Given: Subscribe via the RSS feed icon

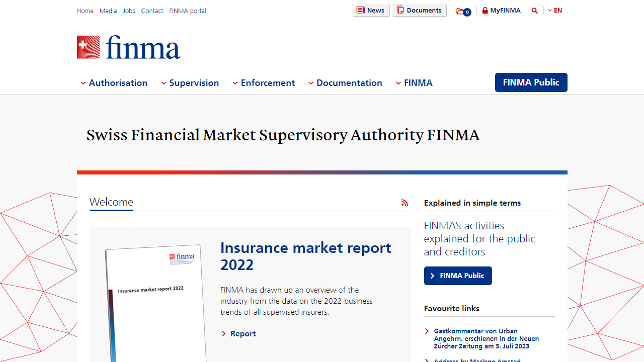Looking at the screenshot, I should (405, 202).
